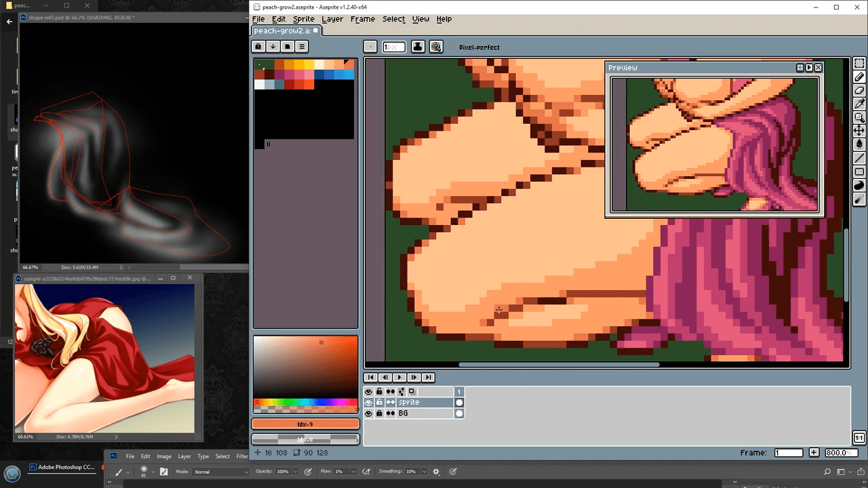The image size is (868, 488).
Task: Unlock the BG layer padlock
Action: point(379,413)
